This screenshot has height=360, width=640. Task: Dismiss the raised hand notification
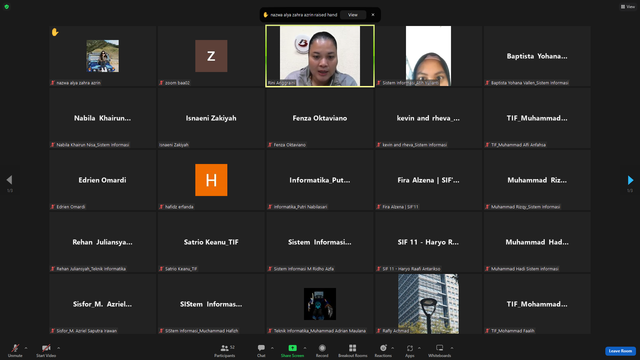373,15
